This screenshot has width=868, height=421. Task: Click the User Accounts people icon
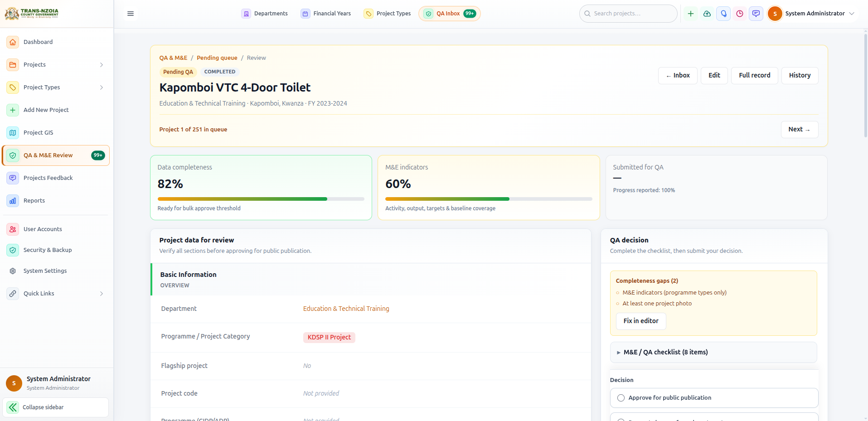pos(13,229)
